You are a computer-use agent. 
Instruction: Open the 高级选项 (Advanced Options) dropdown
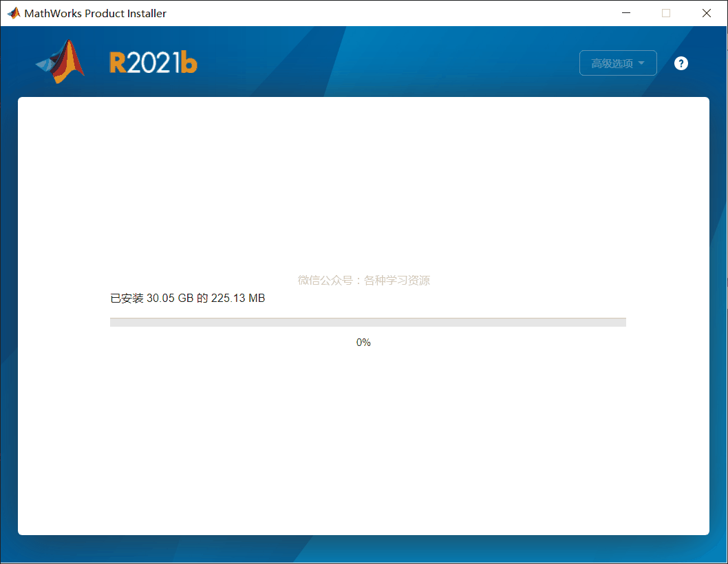click(617, 63)
